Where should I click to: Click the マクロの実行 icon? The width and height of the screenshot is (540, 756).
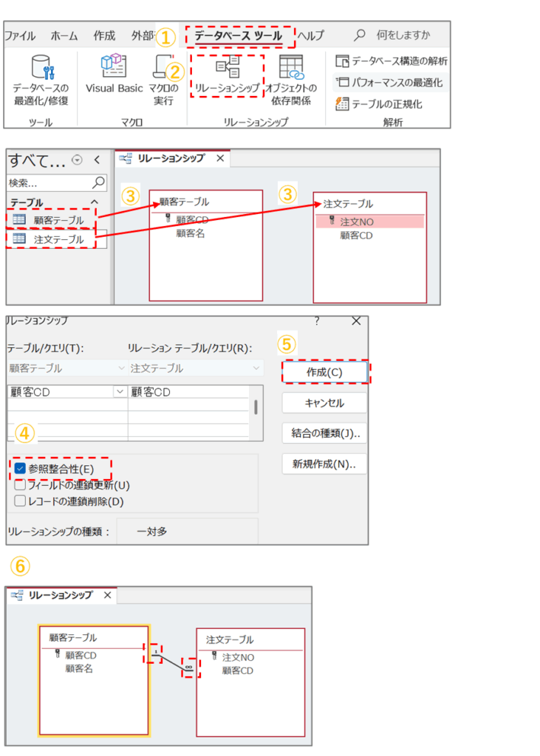(164, 68)
